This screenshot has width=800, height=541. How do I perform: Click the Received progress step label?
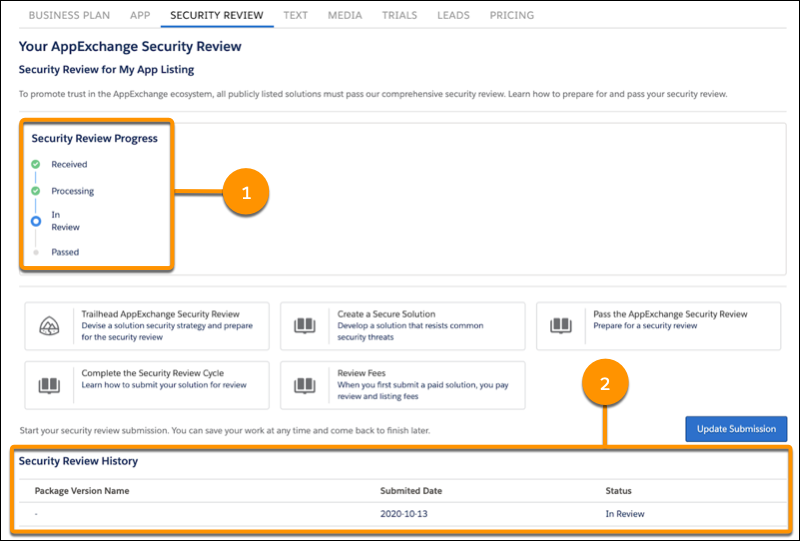[69, 164]
